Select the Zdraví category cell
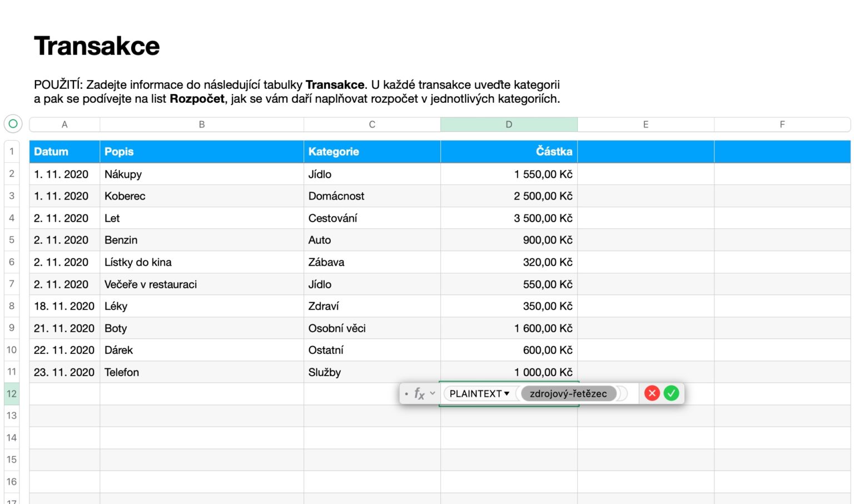The width and height of the screenshot is (854, 504). click(x=372, y=306)
